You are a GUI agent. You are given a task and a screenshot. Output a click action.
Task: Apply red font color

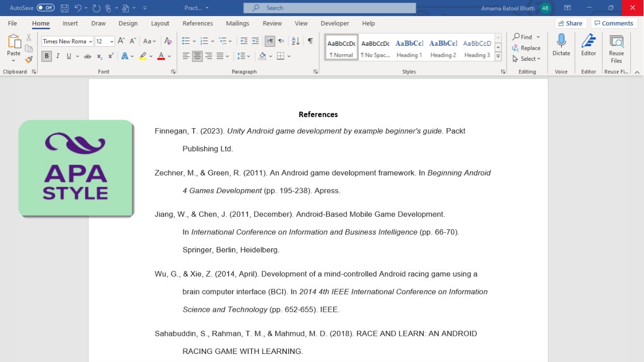coord(161,56)
